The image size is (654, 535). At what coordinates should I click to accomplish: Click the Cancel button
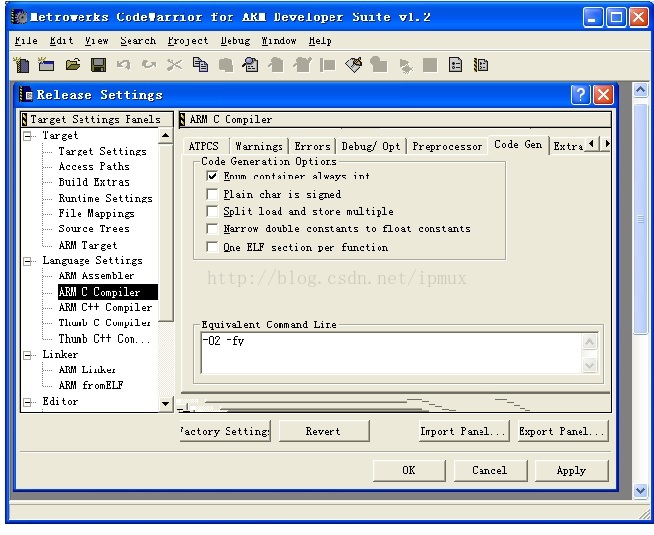point(490,470)
